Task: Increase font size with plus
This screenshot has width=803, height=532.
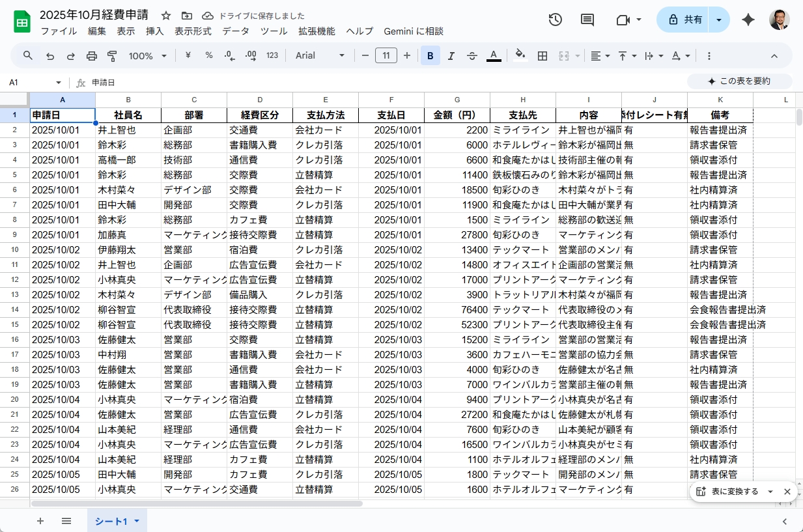Action: point(407,56)
